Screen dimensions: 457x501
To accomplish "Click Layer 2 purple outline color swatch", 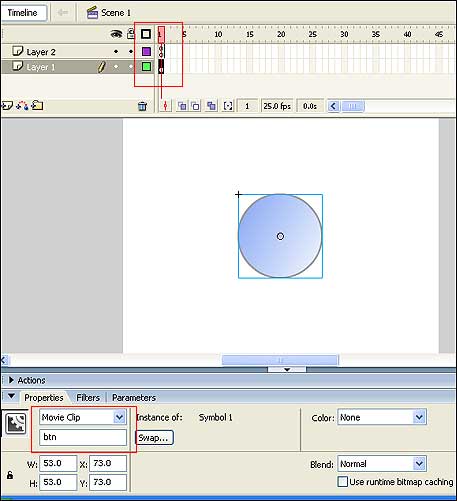I will click(x=146, y=51).
